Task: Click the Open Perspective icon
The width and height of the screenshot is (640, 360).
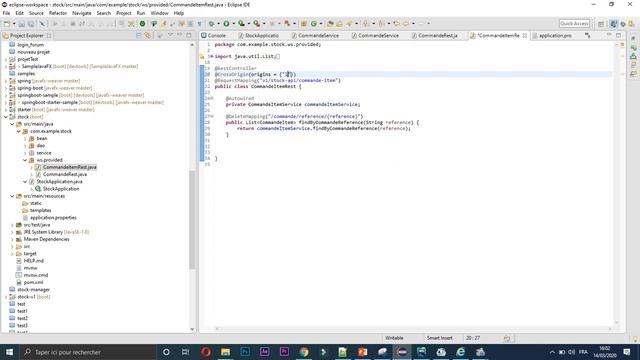Action: point(601,24)
